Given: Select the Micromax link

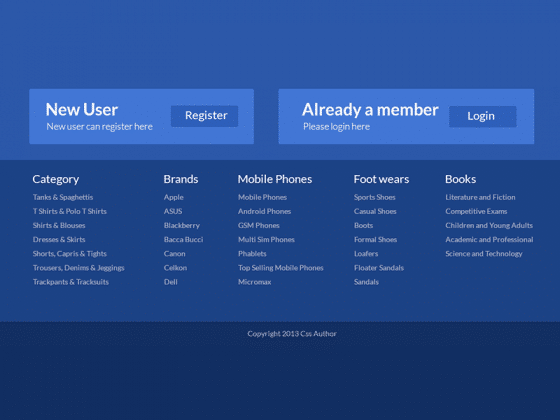Looking at the screenshot, I should 255,282.
